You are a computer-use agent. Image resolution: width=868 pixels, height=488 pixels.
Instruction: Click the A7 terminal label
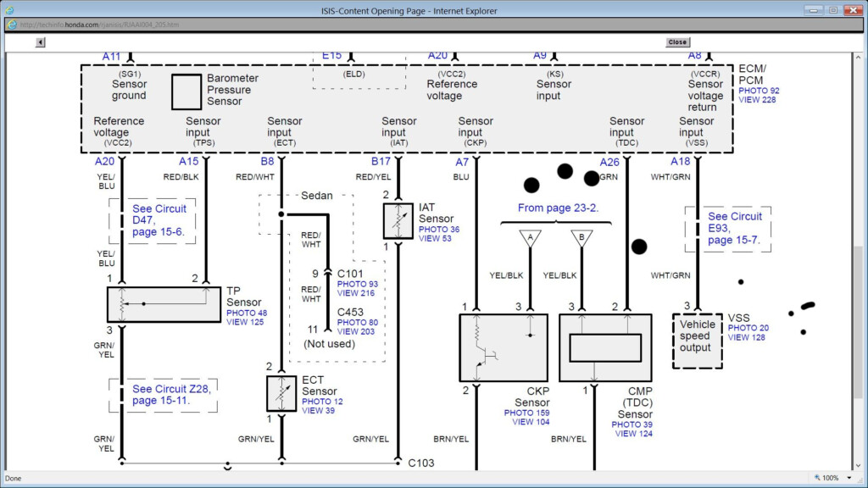[x=462, y=162]
